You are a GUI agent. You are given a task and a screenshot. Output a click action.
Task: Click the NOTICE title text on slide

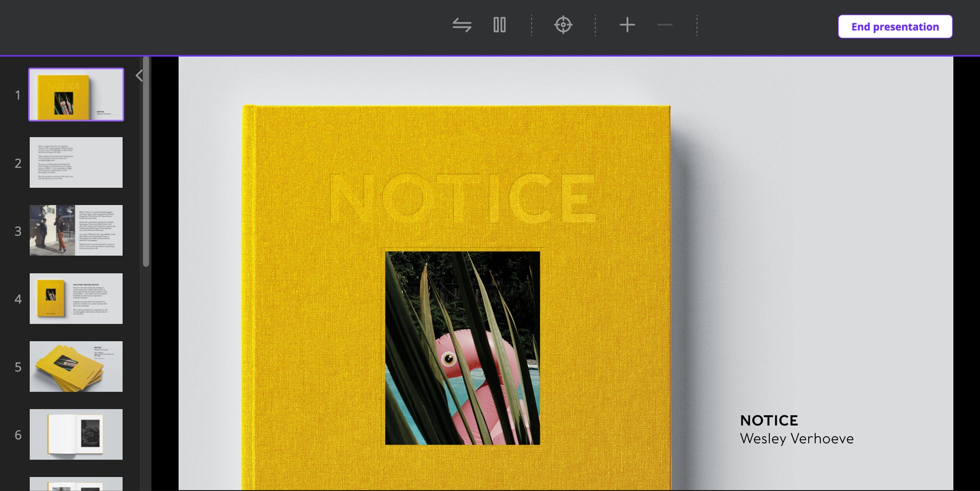click(769, 420)
